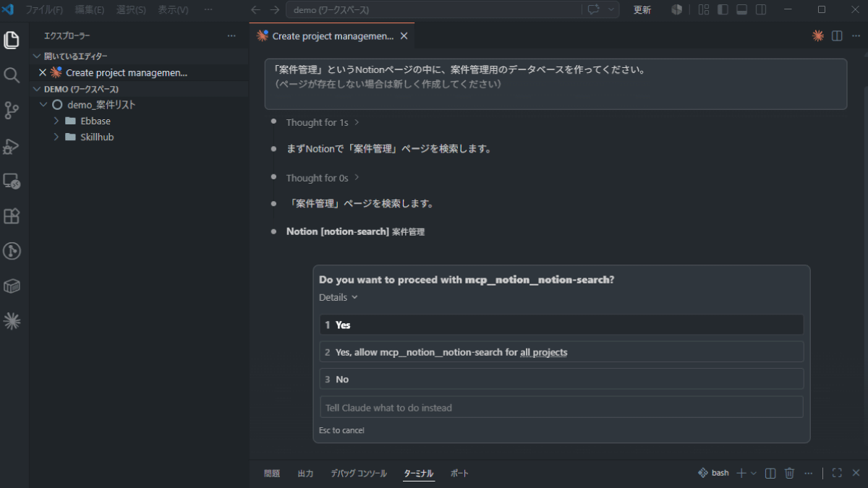Switch to the 出力 panel tab

click(x=305, y=474)
